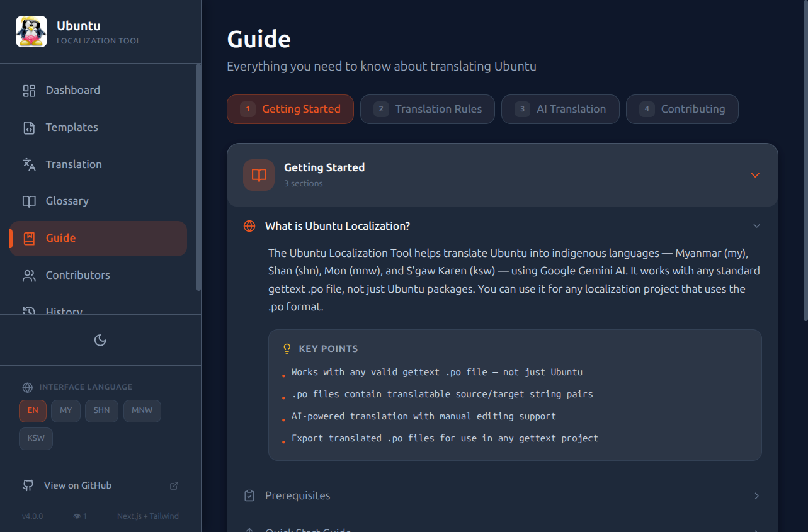Click the Ubuntu penguin logo
The height and width of the screenshot is (532, 808).
tap(31, 31)
